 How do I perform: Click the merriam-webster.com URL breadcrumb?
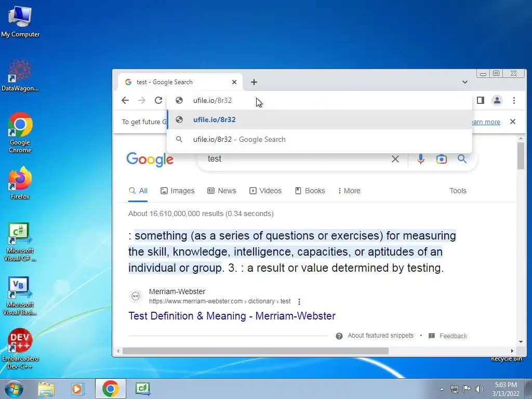[x=220, y=301]
